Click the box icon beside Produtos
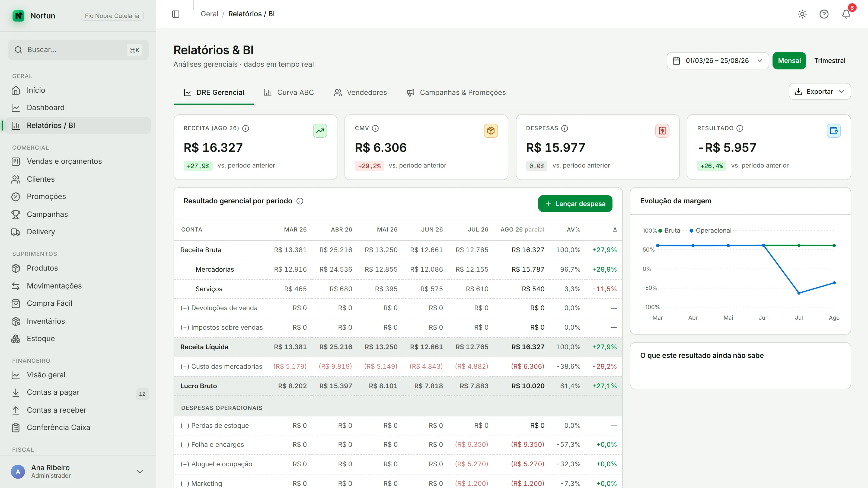This screenshot has height=488, width=868. pyautogui.click(x=15, y=268)
